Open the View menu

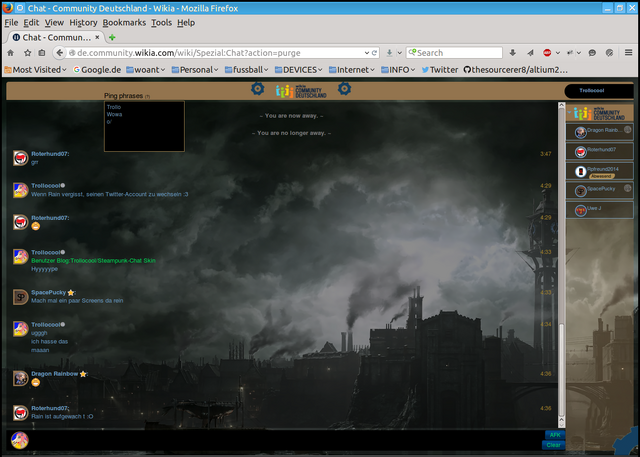[54, 23]
